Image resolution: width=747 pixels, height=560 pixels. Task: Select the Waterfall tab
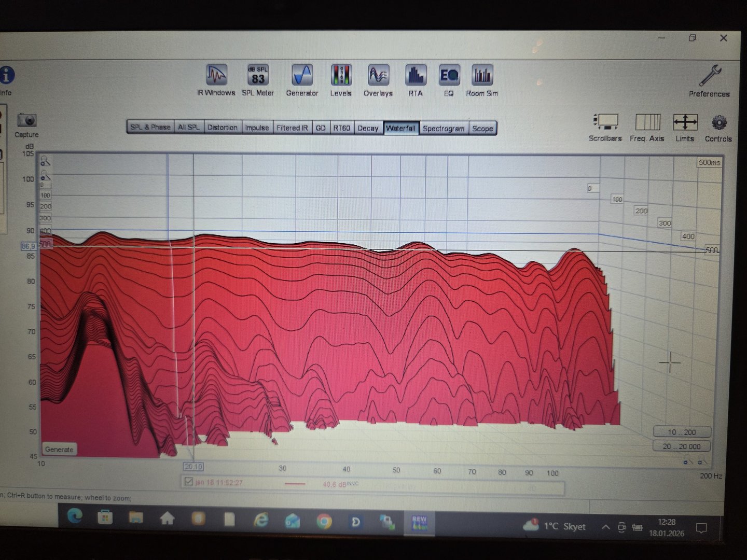click(401, 128)
